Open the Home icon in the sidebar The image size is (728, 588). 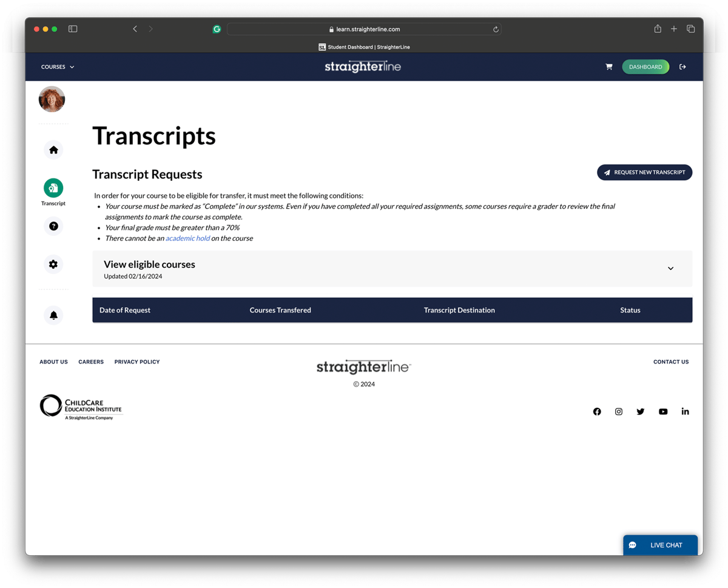coord(53,149)
